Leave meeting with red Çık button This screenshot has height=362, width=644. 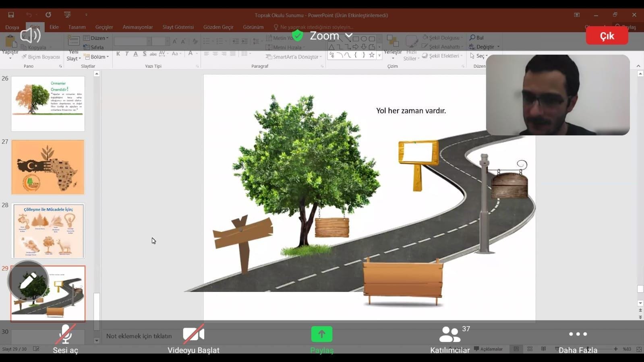(x=607, y=36)
